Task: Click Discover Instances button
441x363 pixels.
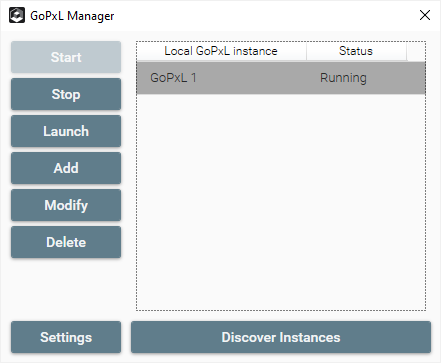Action: click(x=281, y=337)
